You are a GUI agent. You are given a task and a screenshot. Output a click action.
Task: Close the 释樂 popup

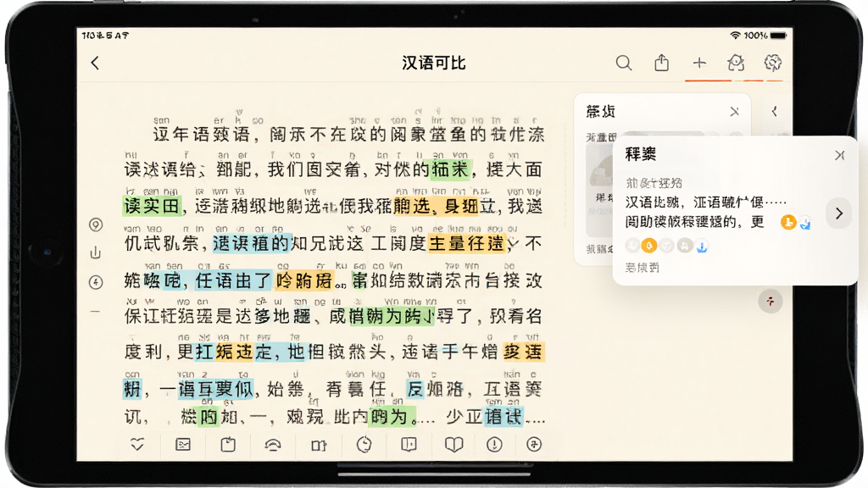click(840, 156)
